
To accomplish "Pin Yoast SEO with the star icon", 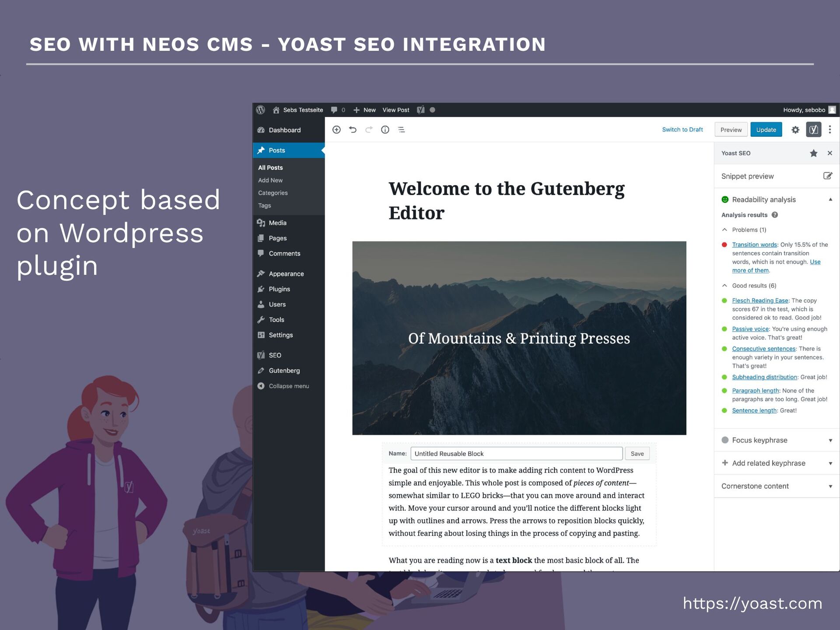I will pyautogui.click(x=814, y=153).
